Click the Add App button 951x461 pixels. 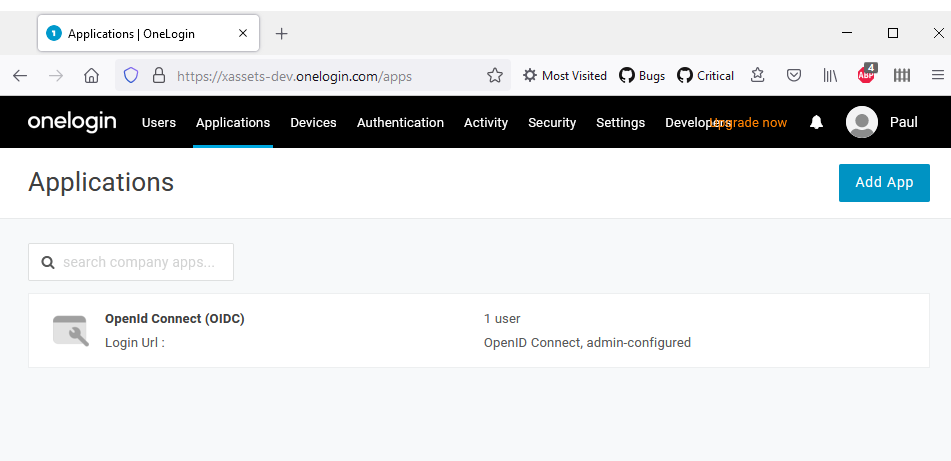coord(884,183)
